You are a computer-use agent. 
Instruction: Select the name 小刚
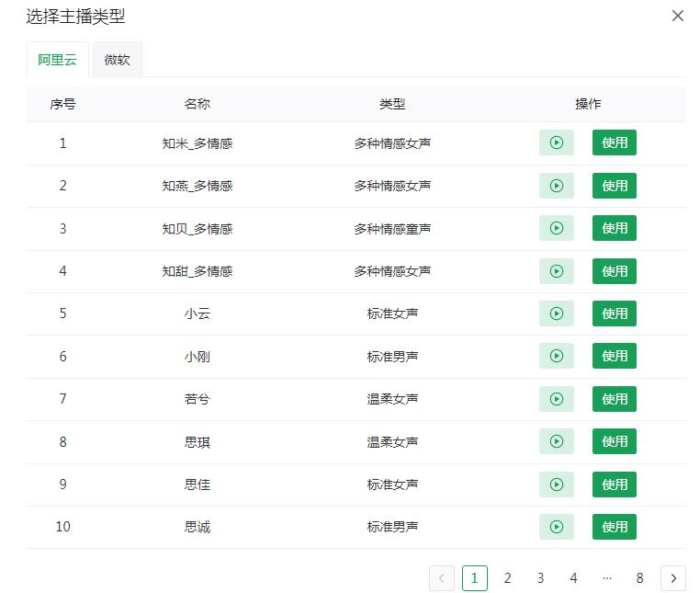(x=197, y=357)
